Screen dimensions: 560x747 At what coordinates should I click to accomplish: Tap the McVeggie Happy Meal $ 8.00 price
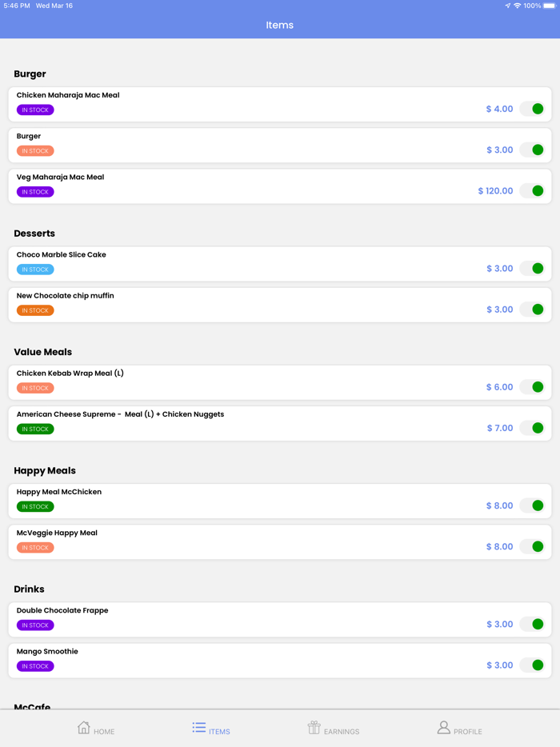[x=499, y=547]
